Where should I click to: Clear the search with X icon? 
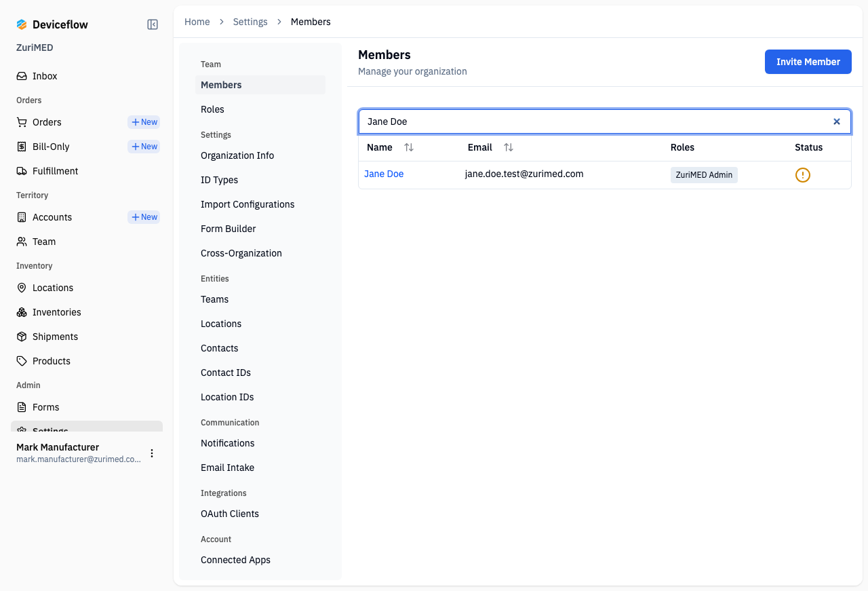[837, 121]
